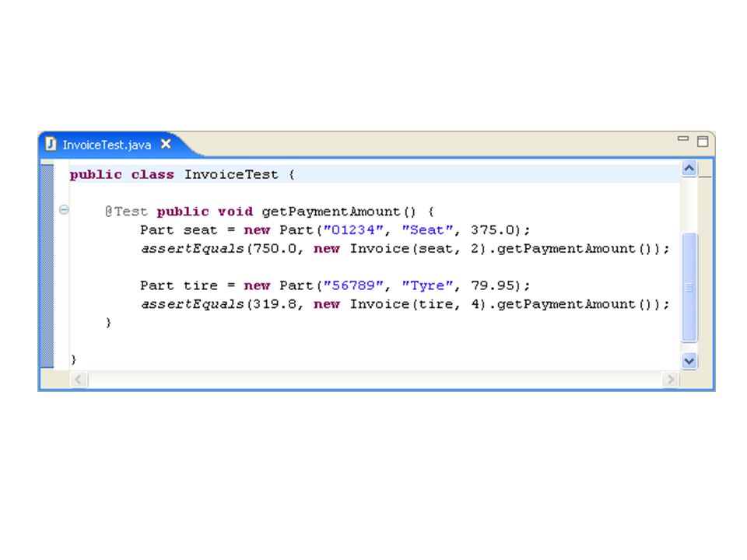Click the value 375.0
Screen dimensions: 747x560
[493, 230]
